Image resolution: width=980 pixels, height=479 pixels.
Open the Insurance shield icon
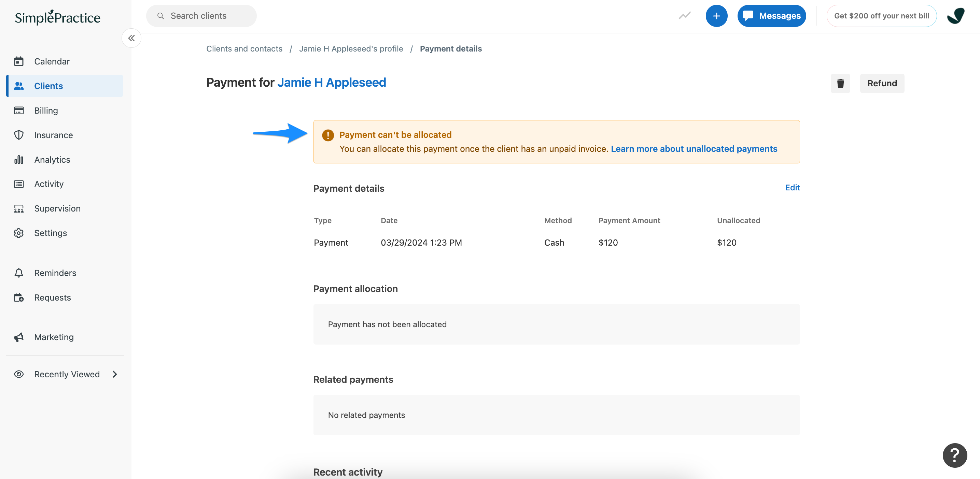pos(19,135)
